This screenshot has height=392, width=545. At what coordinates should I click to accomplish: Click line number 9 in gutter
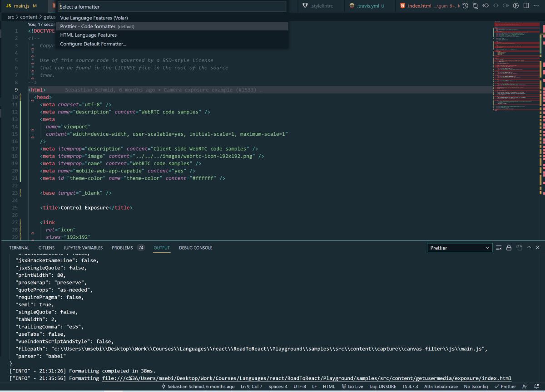pyautogui.click(x=16, y=90)
